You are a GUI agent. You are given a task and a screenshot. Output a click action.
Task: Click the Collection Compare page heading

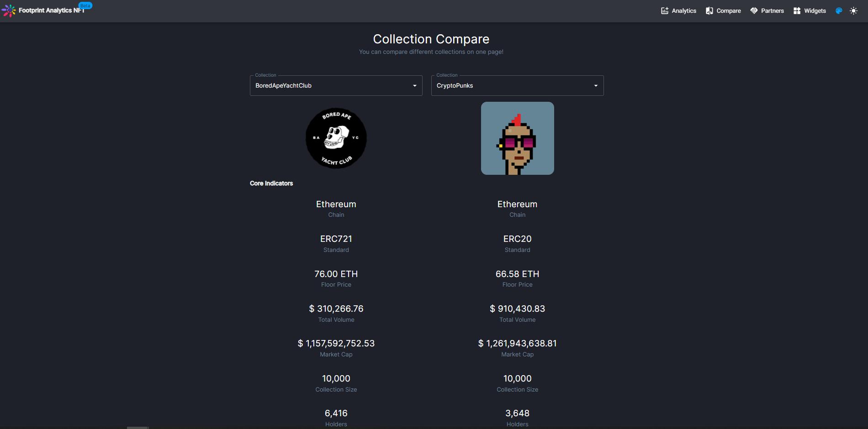431,39
